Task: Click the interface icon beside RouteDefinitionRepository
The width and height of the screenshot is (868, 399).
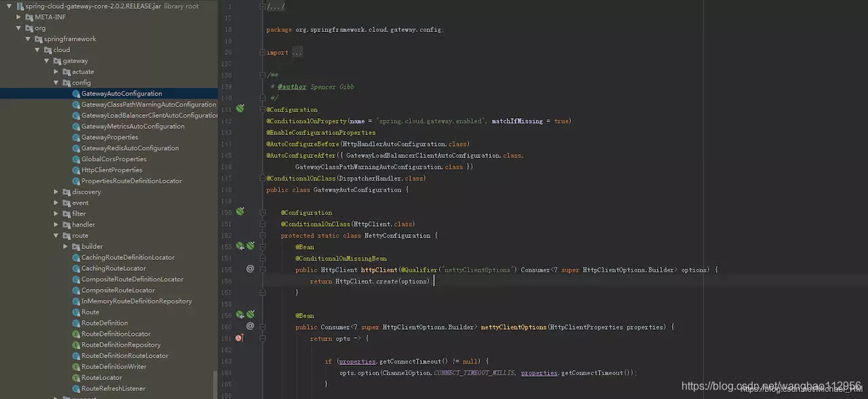Action: 76,345
